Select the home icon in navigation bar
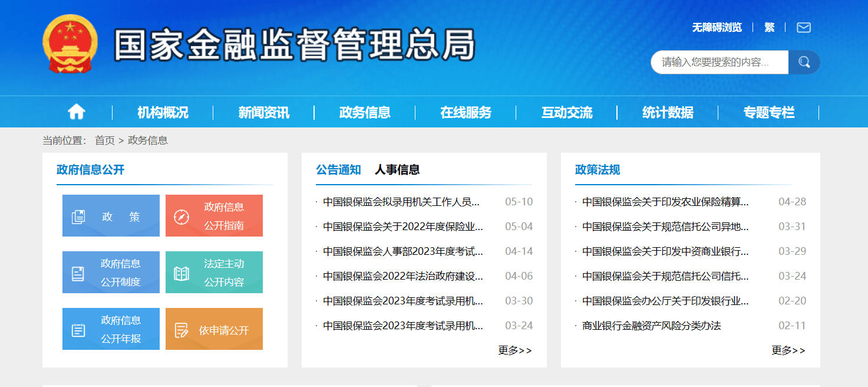This screenshot has height=387, width=868. [77, 111]
